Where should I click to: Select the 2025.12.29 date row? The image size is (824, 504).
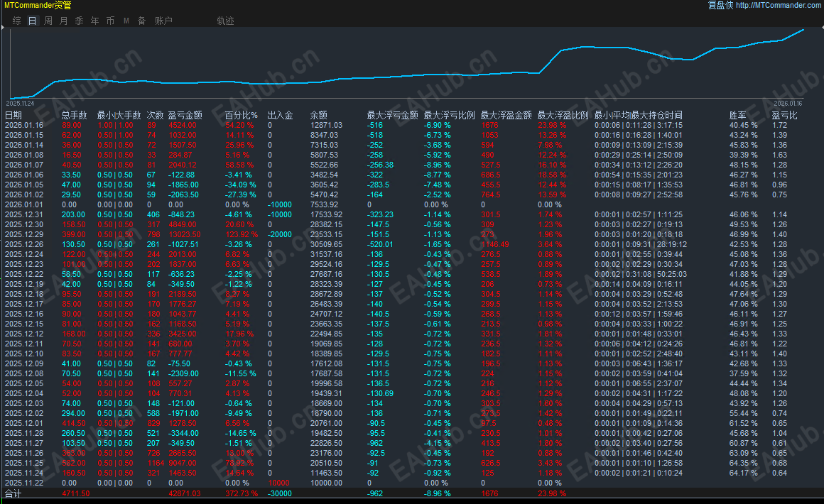(x=24, y=234)
